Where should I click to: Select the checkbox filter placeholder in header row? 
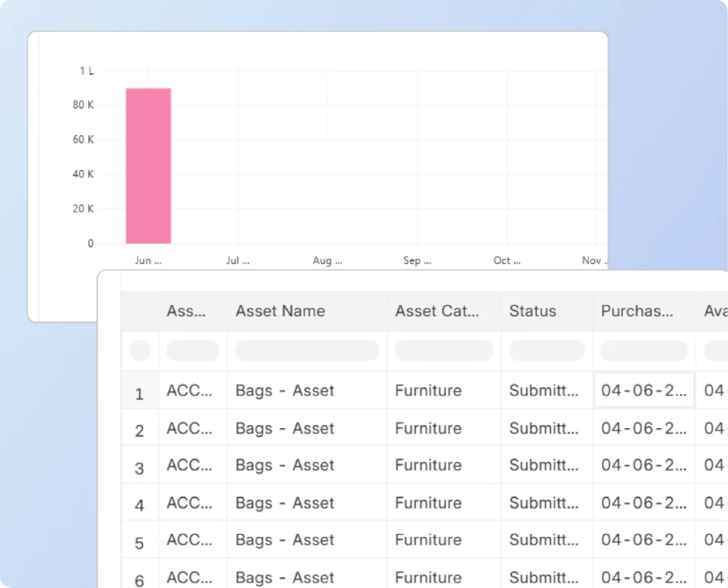point(140,351)
